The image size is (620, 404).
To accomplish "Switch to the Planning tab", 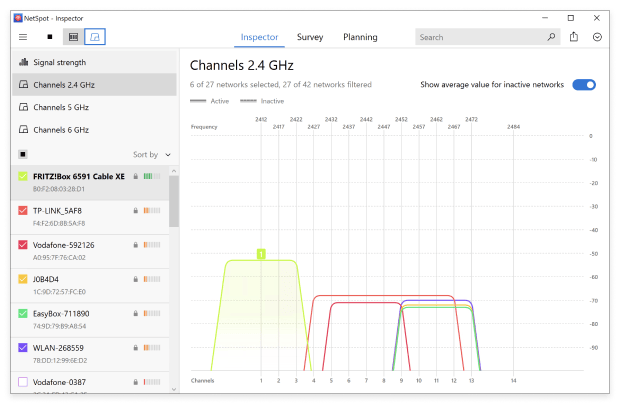I will (x=360, y=37).
